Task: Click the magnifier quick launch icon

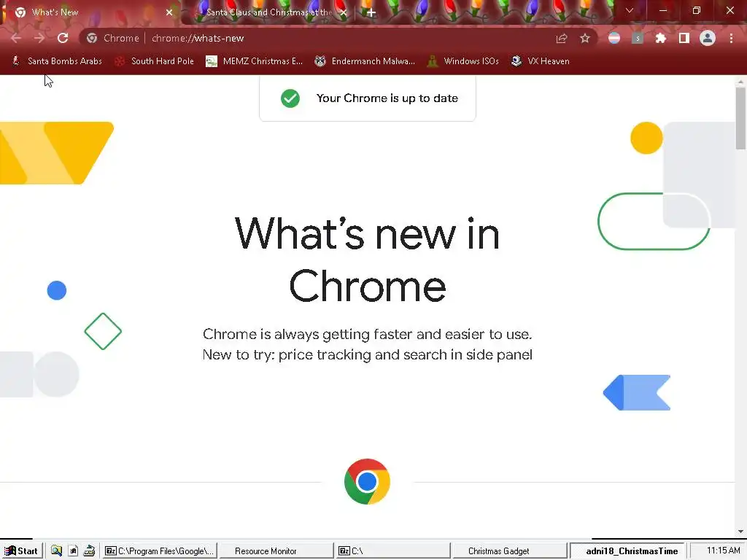Action: pyautogui.click(x=56, y=551)
